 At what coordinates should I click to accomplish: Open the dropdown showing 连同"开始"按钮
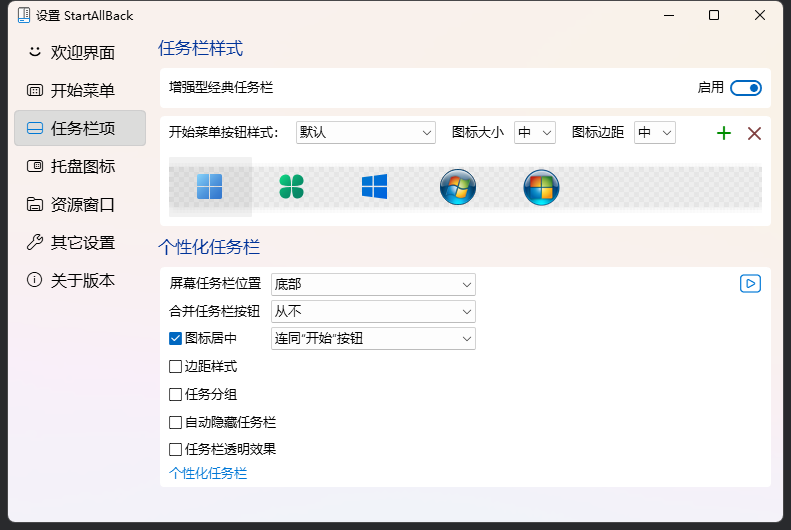click(373, 338)
